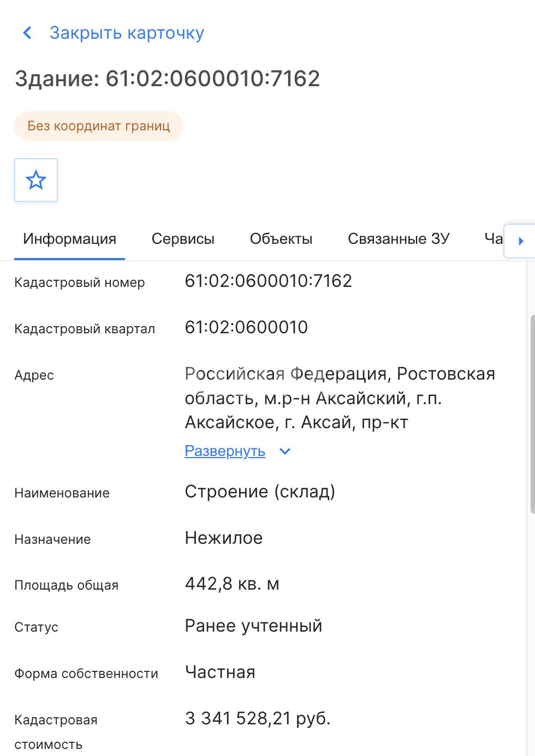
Task: Click cadastral quarter value 61:02:0600010
Action: tap(246, 327)
